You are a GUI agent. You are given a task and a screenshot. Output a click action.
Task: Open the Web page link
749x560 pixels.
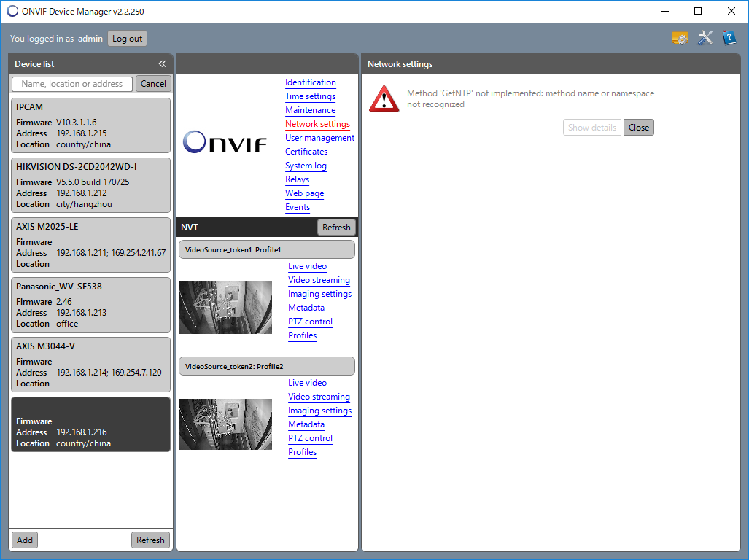pyautogui.click(x=304, y=193)
